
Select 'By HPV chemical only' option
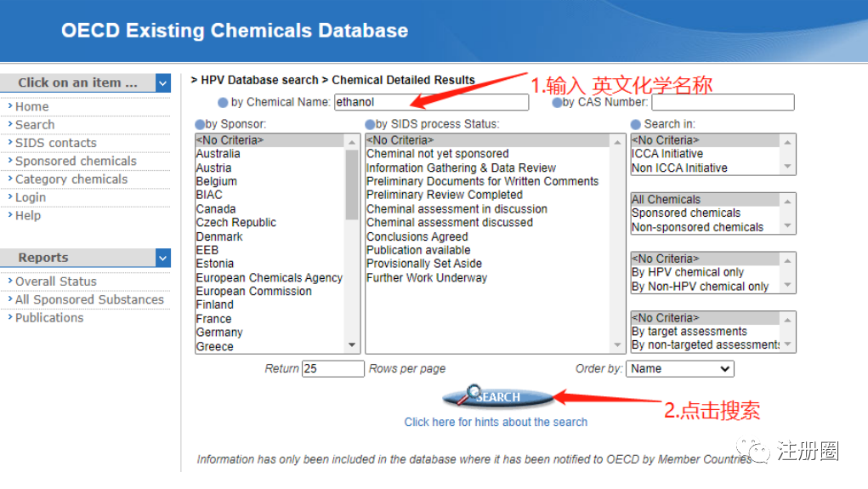coord(688,272)
